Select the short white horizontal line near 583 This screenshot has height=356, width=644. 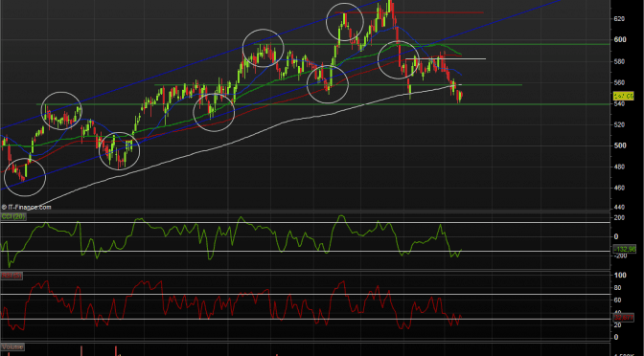click(x=446, y=59)
